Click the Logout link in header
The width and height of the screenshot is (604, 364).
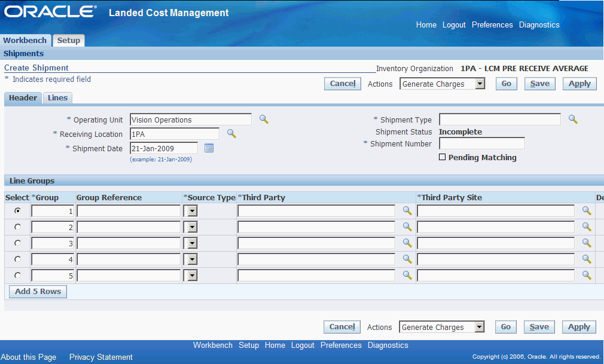pyautogui.click(x=454, y=25)
